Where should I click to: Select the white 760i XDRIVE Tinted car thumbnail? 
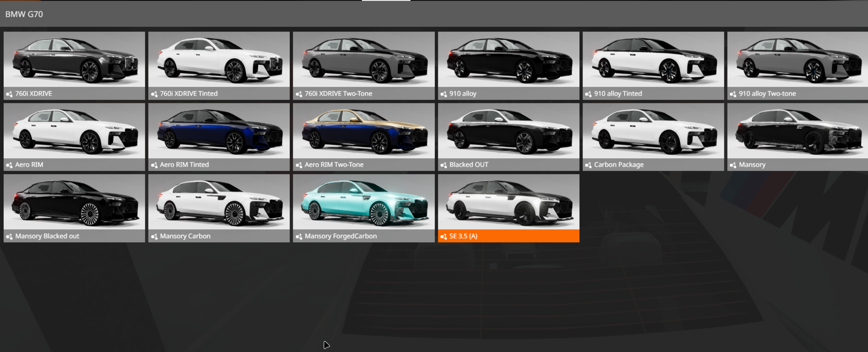pyautogui.click(x=219, y=60)
